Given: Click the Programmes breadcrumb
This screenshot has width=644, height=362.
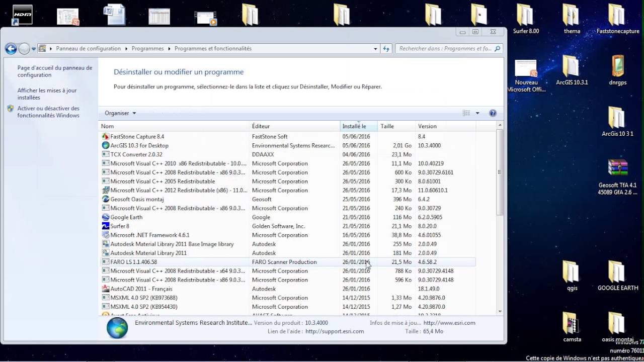Looking at the screenshot, I should [148, 49].
